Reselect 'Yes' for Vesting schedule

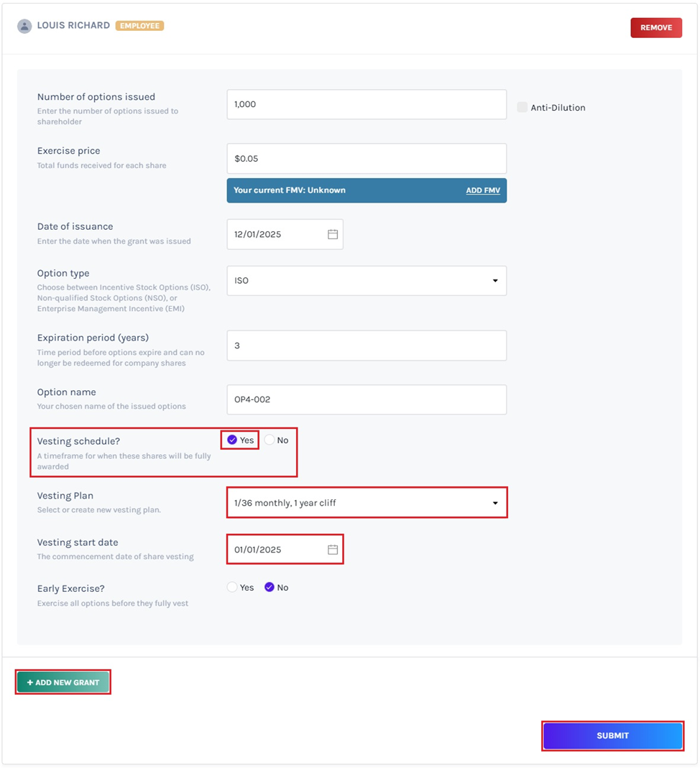232,440
